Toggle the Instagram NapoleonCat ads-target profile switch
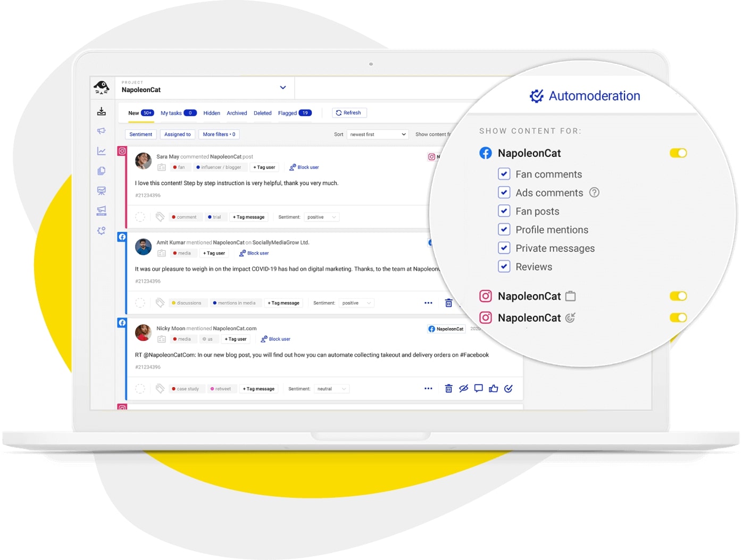The height and width of the screenshot is (560, 742). (678, 318)
